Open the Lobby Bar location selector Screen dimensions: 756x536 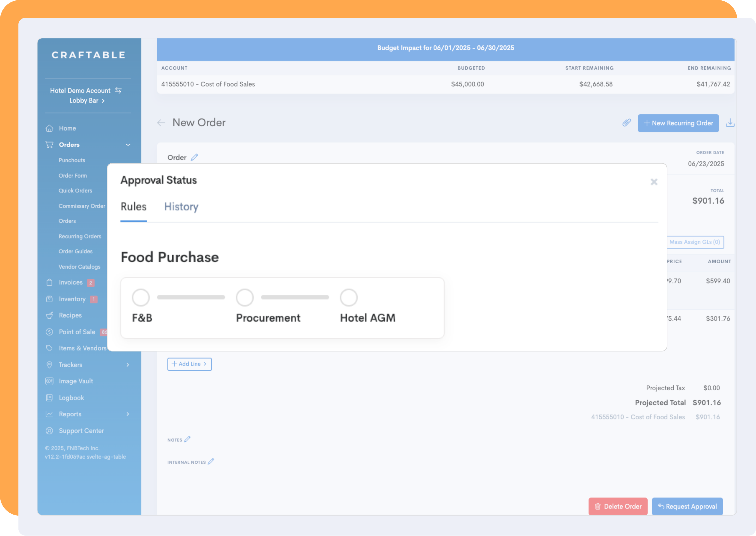click(87, 101)
